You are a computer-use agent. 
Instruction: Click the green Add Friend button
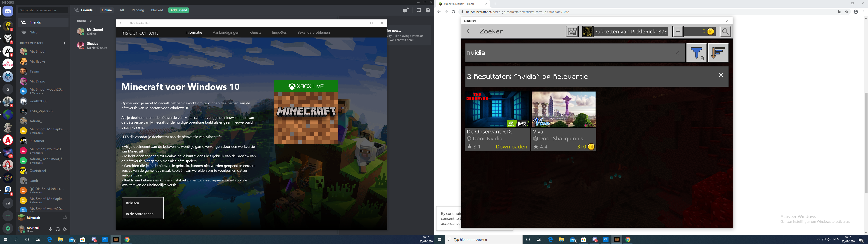pyautogui.click(x=179, y=10)
